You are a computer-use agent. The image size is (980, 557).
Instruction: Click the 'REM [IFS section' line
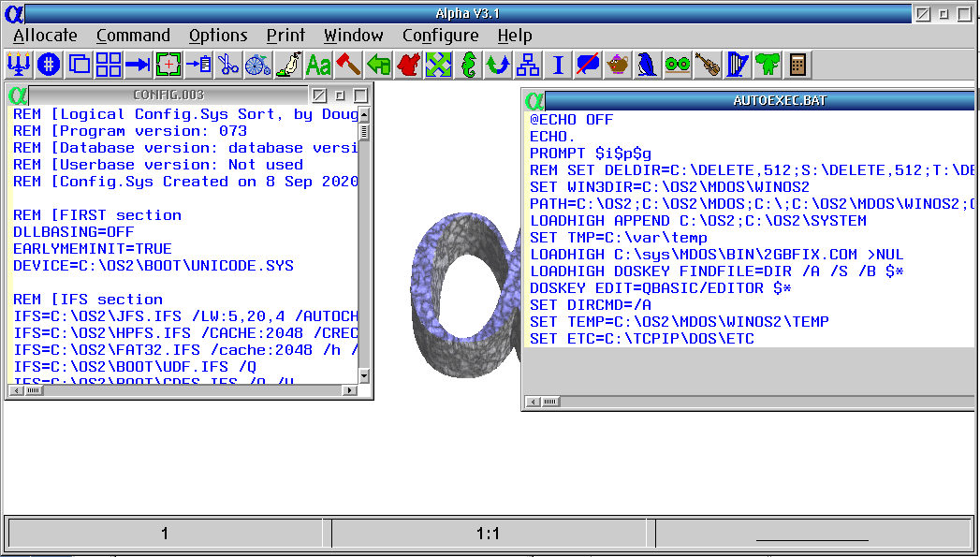click(88, 300)
